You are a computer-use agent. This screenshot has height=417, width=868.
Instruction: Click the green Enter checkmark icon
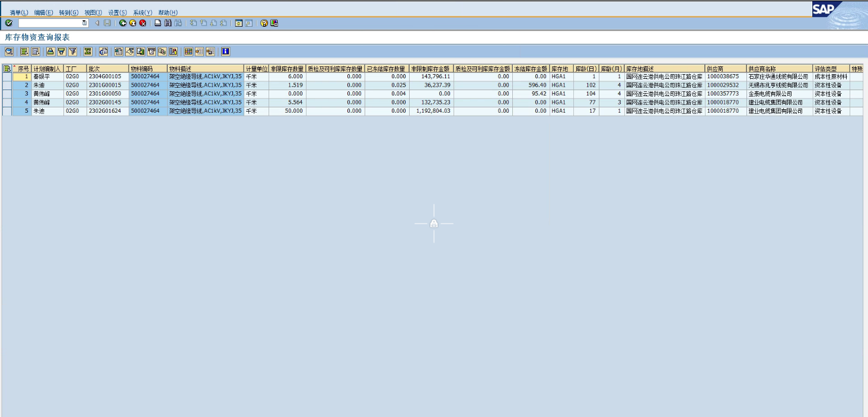click(x=8, y=23)
